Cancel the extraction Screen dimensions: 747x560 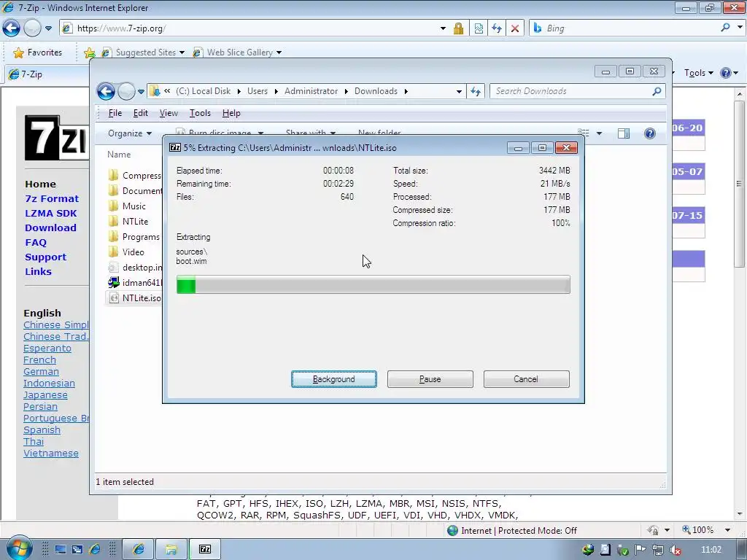coord(527,379)
